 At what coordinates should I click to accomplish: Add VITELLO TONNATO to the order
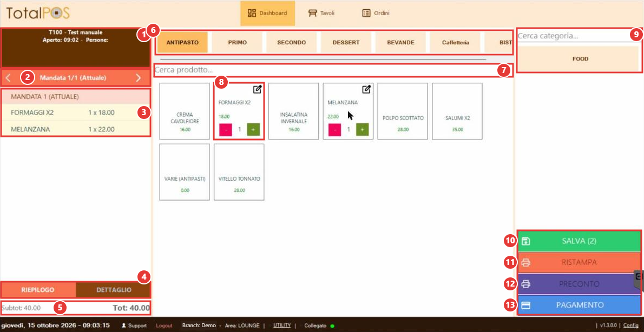(x=239, y=172)
